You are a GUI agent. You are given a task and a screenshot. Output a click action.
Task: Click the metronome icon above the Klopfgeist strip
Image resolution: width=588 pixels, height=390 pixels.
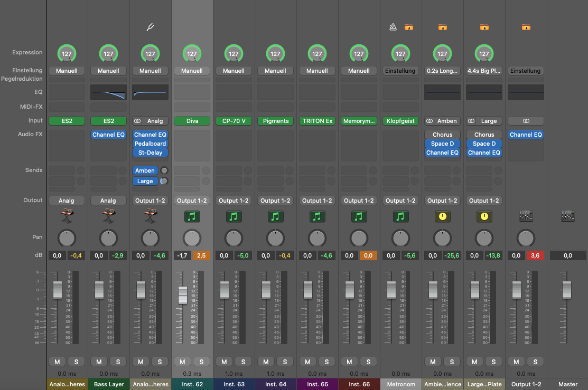(x=393, y=27)
